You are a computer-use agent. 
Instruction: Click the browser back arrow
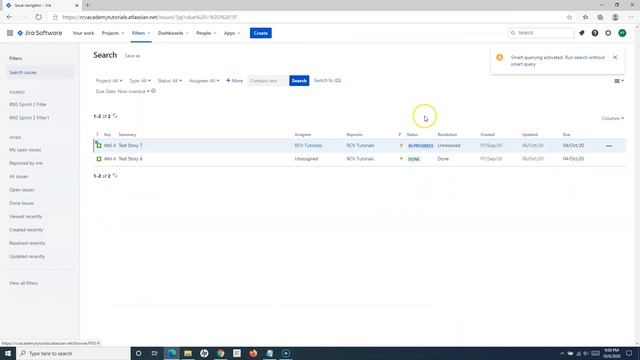tap(9, 17)
